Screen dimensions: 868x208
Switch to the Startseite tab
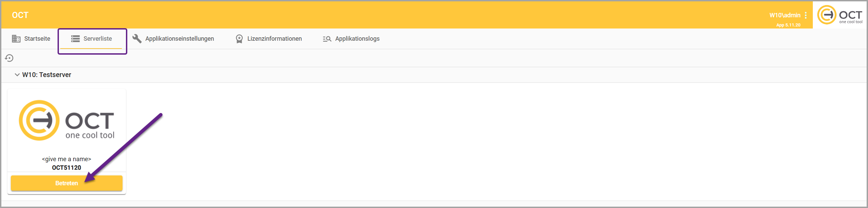pyautogui.click(x=37, y=39)
